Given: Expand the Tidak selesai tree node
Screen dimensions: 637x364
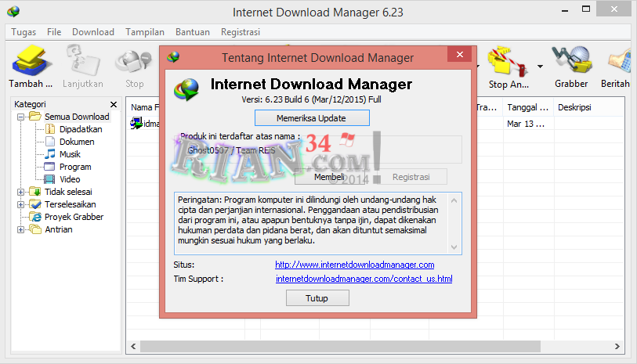Looking at the screenshot, I should click(20, 192).
